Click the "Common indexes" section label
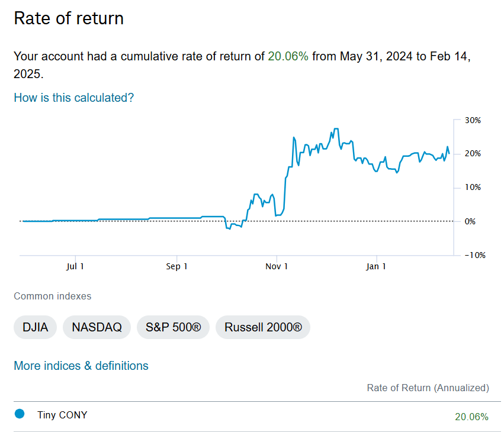504x432 pixels. [x=53, y=296]
